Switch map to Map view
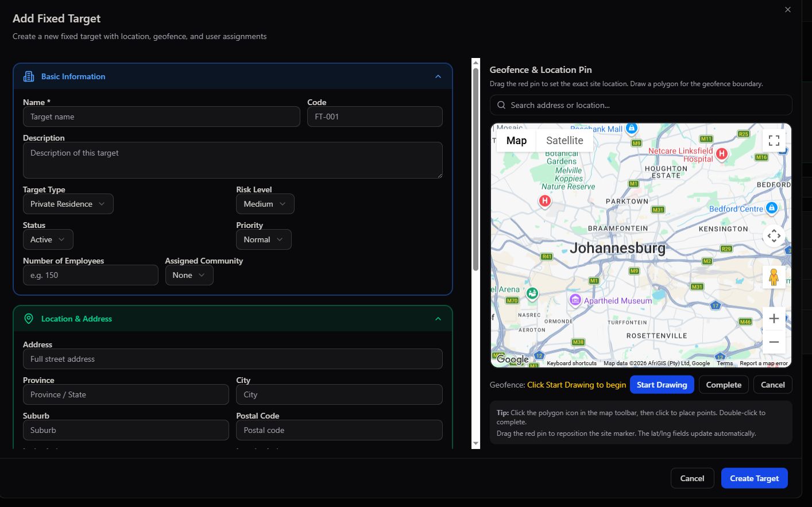The width and height of the screenshot is (812, 507). tap(516, 141)
